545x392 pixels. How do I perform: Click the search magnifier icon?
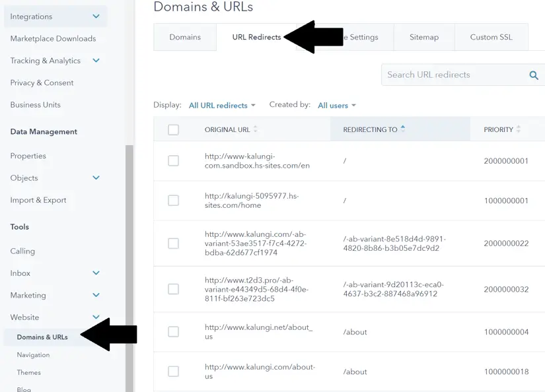534,75
